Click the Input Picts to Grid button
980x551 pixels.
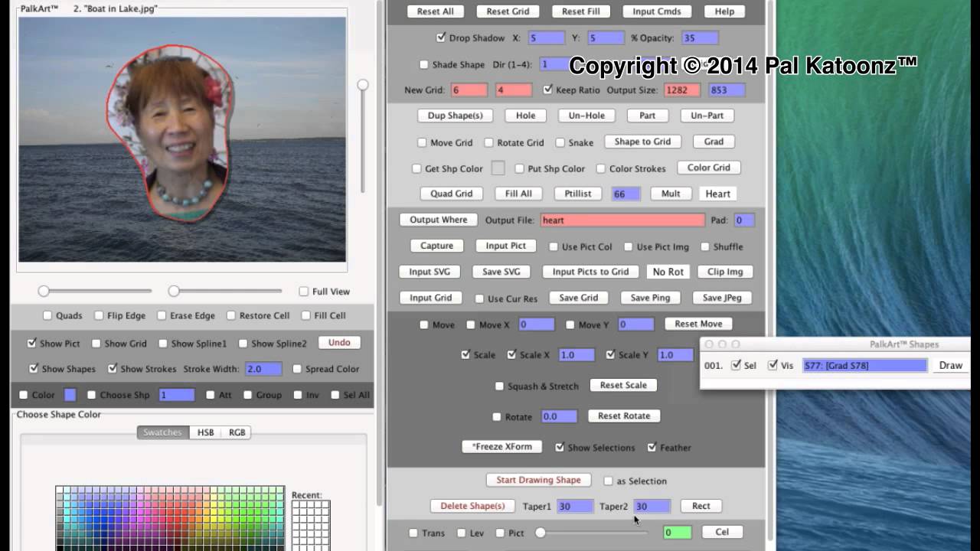point(590,272)
